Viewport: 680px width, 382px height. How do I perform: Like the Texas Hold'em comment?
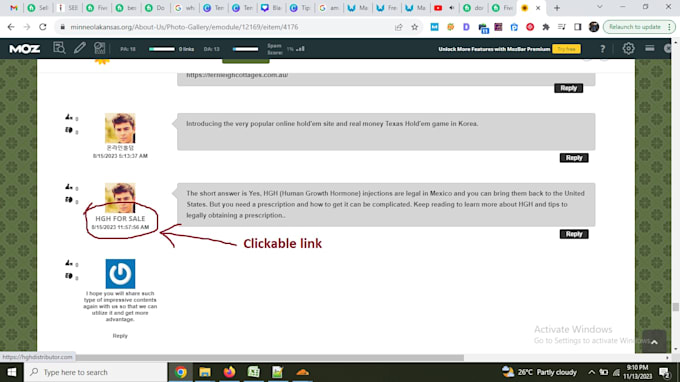pos(69,117)
